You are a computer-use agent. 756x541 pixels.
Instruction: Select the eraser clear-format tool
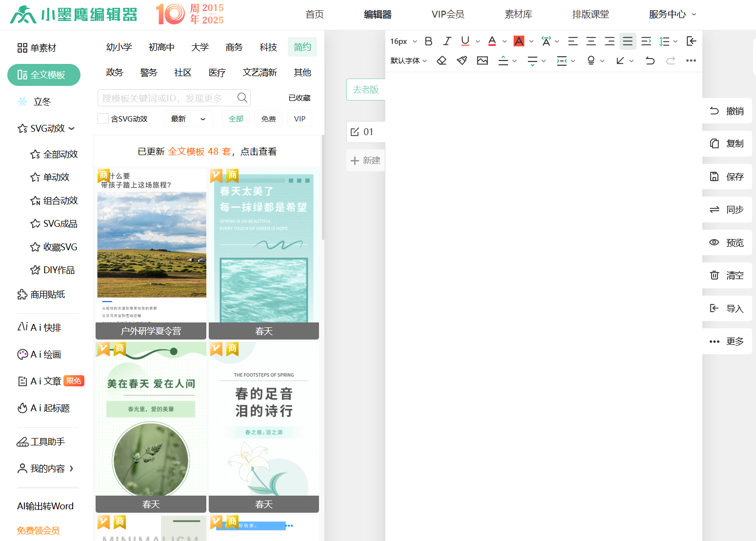pos(441,60)
